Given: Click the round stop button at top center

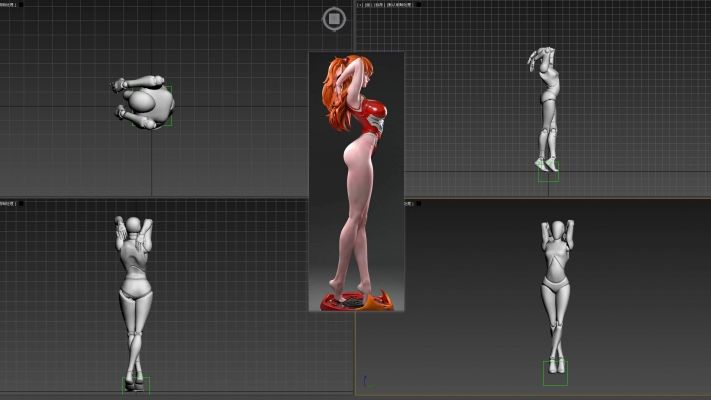Looking at the screenshot, I should point(334,18).
